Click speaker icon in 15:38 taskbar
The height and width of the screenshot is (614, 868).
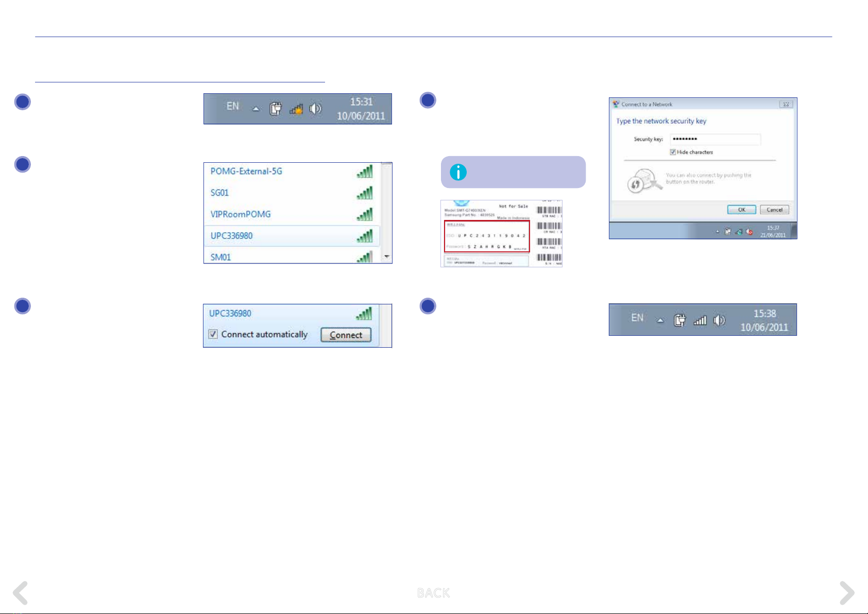click(719, 320)
